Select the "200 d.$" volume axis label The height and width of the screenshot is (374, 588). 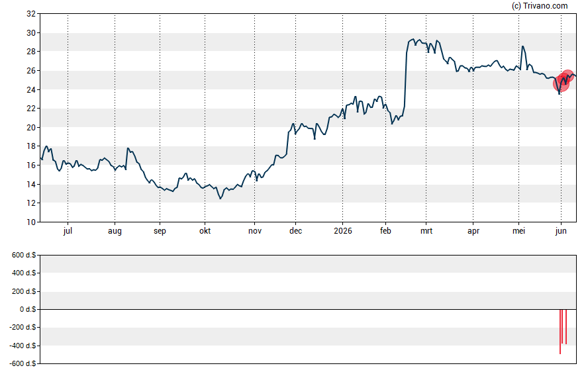[x=24, y=291]
